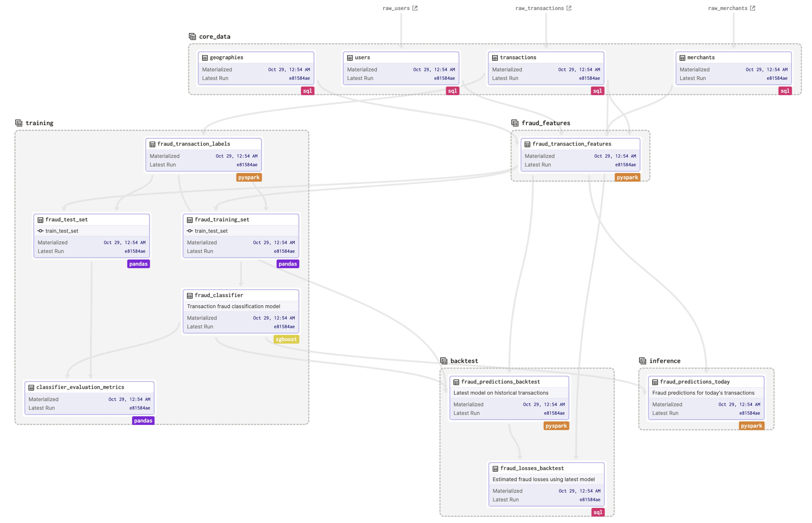The width and height of the screenshot is (812, 523).
Task: Click the backtest group icon
Action: pyautogui.click(x=444, y=361)
